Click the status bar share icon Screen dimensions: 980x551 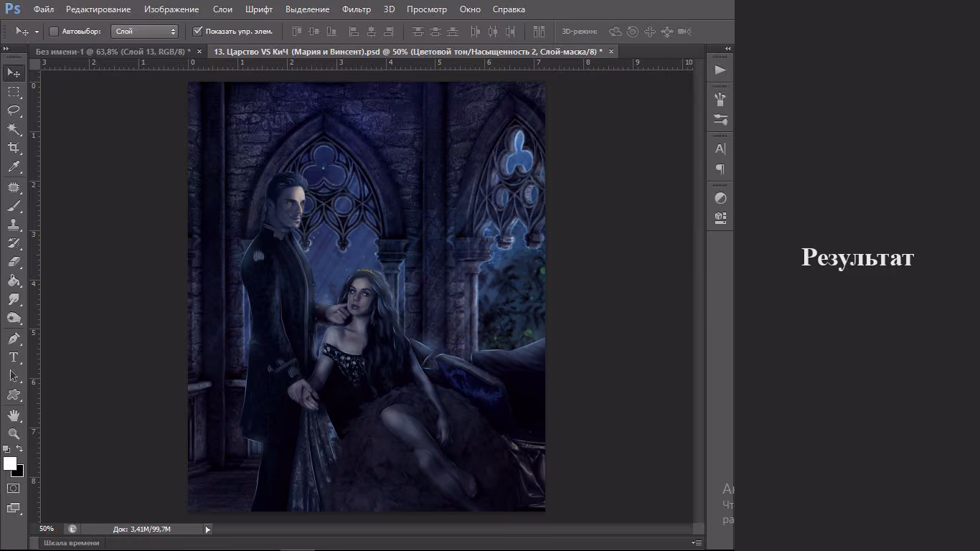(x=72, y=529)
